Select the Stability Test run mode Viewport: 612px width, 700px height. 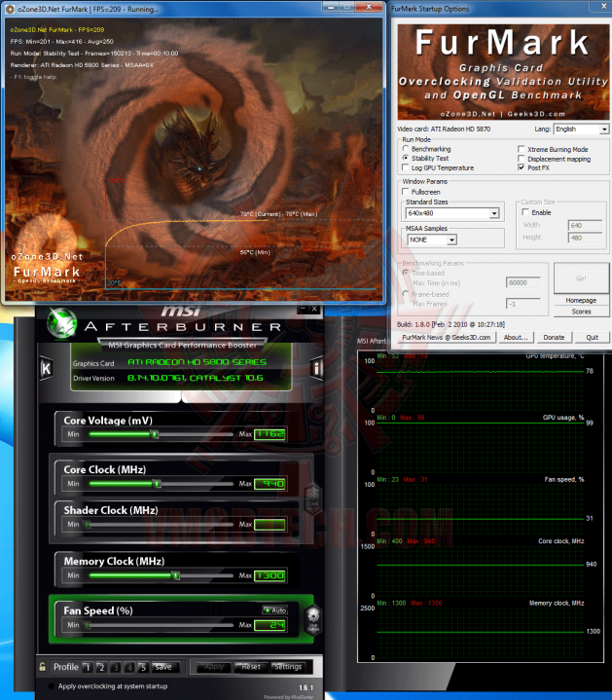point(406,158)
